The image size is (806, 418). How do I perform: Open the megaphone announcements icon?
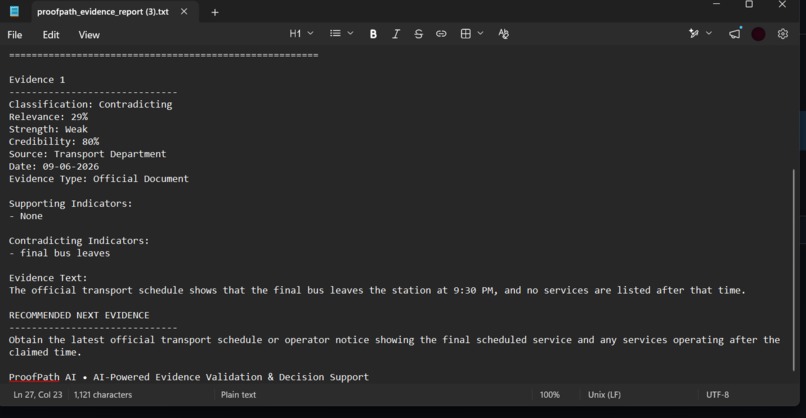(735, 34)
